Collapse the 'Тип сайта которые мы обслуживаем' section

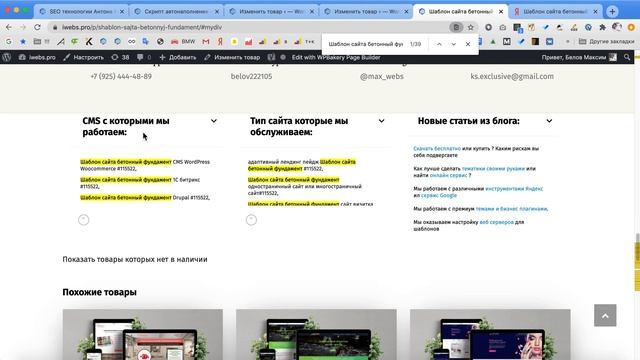coord(381,121)
